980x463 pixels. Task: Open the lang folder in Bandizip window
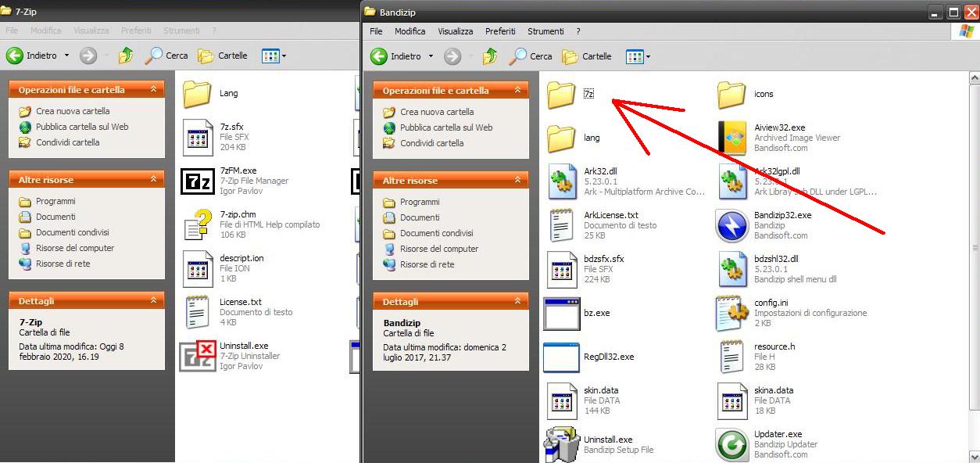click(561, 138)
